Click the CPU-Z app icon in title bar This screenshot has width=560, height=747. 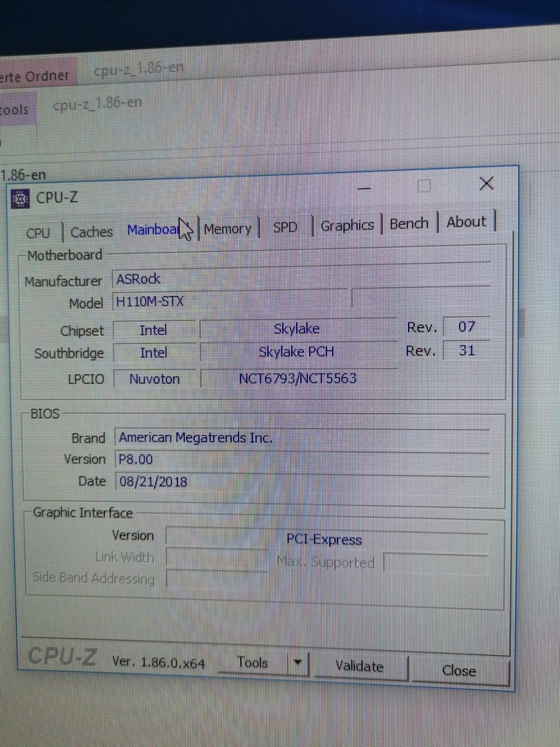point(20,199)
